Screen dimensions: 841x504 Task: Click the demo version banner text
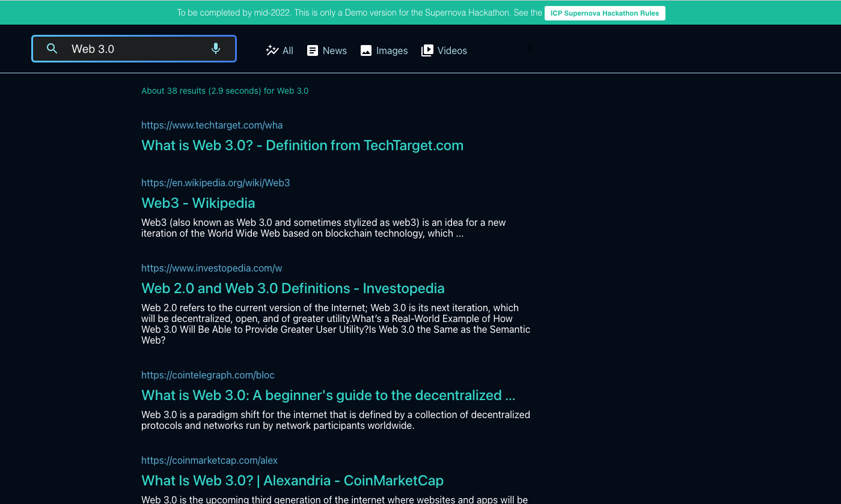[x=359, y=13]
